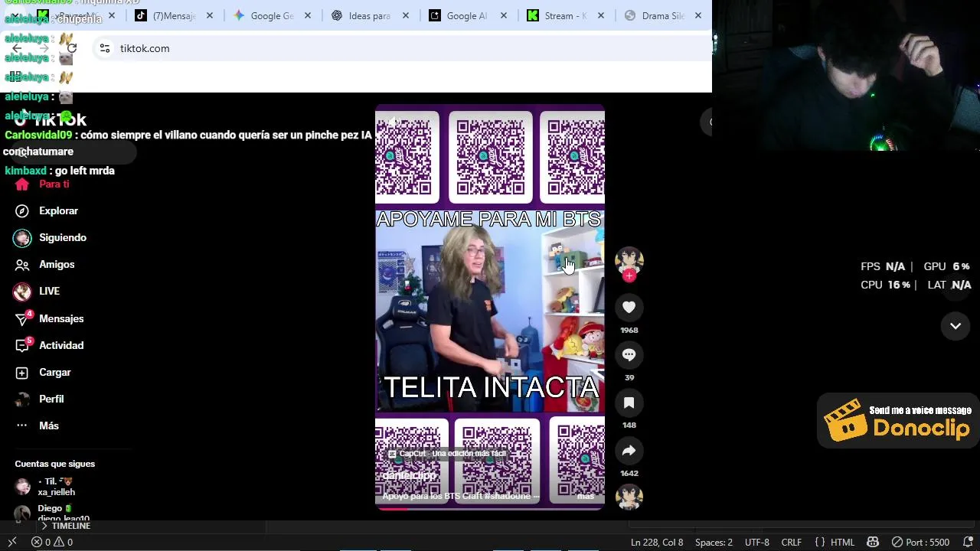Toggle video mute speaker icon
The image size is (980, 551).
coord(394,122)
